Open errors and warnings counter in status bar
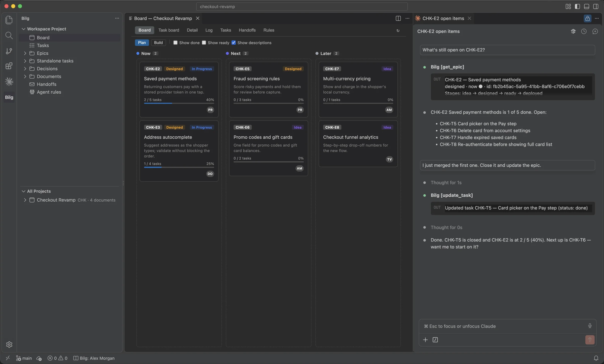The image size is (604, 364). pyautogui.click(x=58, y=358)
